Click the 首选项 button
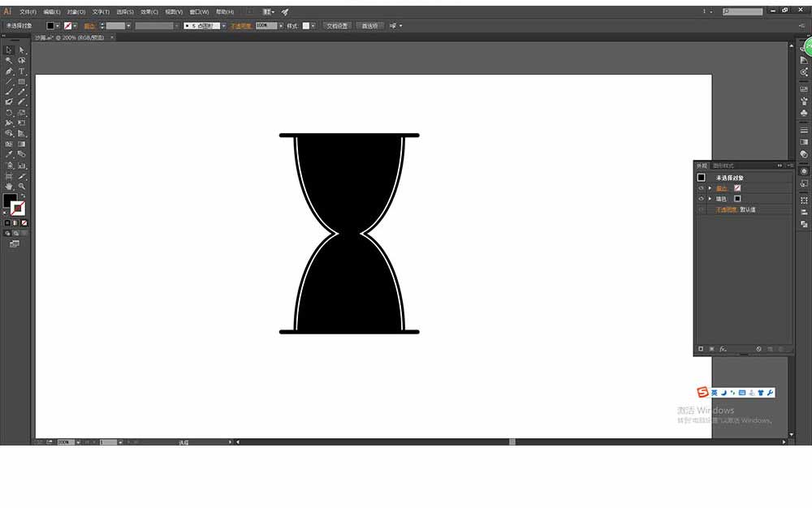The height and width of the screenshot is (508, 812). pos(369,26)
